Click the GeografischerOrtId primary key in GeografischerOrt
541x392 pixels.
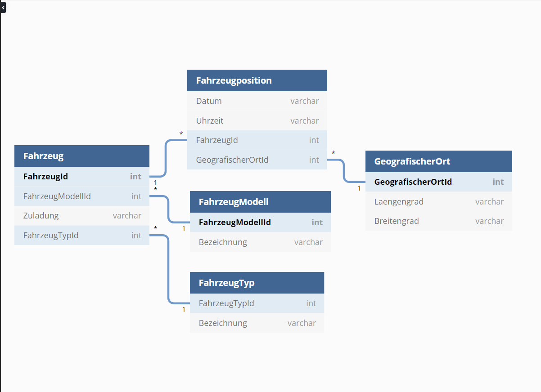[x=439, y=182]
